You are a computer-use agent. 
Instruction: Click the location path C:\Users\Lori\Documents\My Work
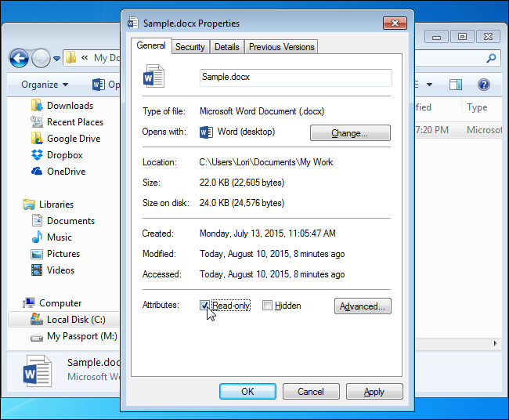[266, 162]
